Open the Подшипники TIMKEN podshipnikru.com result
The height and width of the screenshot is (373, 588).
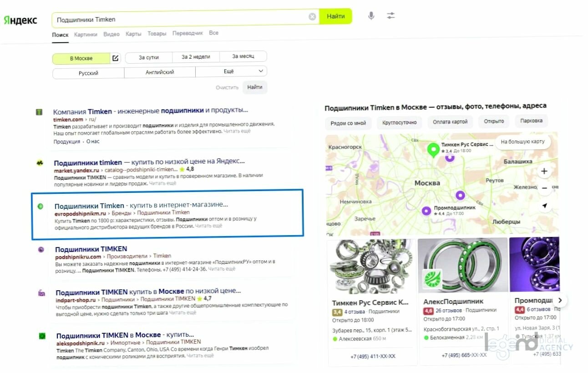coord(91,249)
